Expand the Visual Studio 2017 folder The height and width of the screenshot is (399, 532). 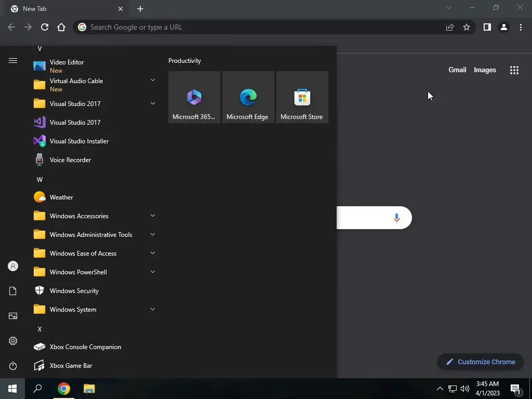pyautogui.click(x=153, y=103)
